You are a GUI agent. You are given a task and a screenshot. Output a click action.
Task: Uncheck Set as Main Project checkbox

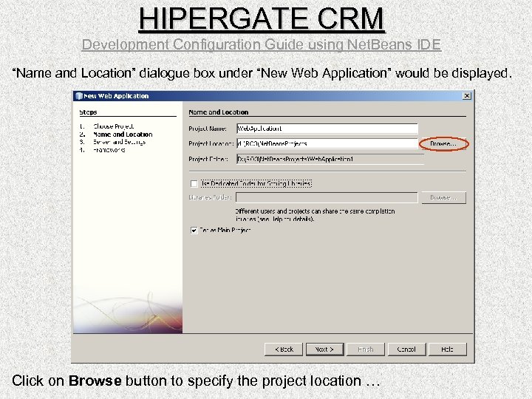194,231
